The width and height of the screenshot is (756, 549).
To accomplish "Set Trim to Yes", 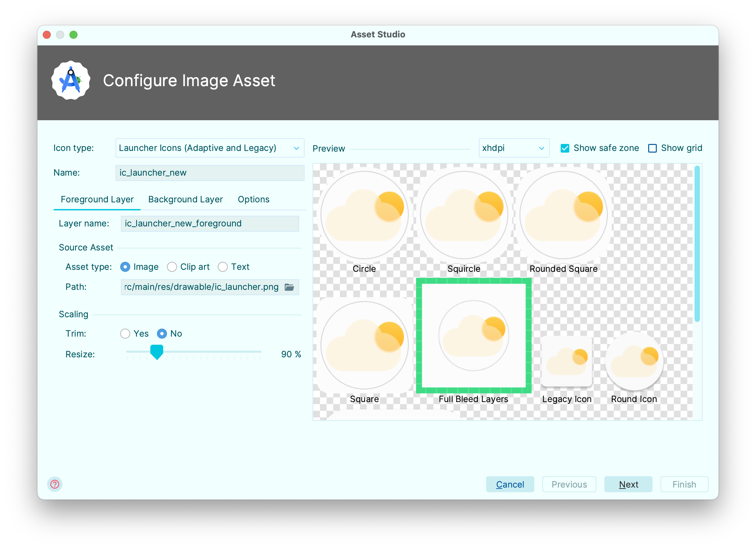I will [x=125, y=334].
